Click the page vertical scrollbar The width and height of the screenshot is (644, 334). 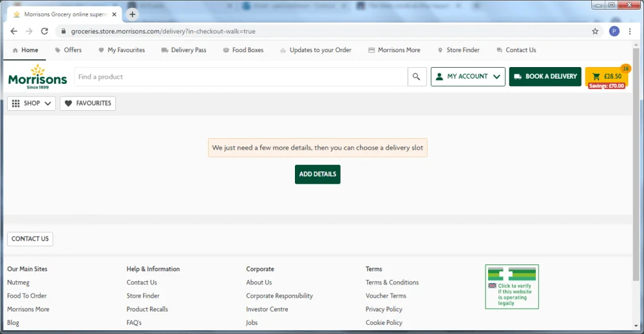tap(636, 164)
